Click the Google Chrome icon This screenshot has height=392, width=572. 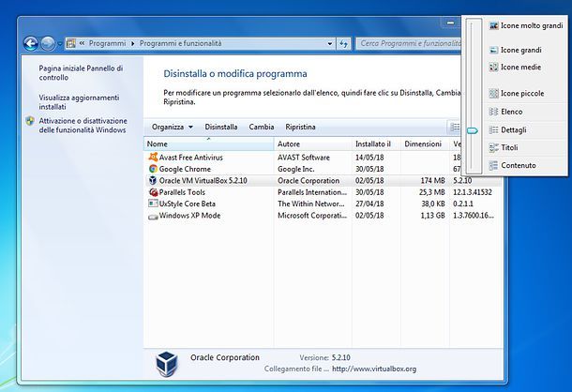(153, 169)
